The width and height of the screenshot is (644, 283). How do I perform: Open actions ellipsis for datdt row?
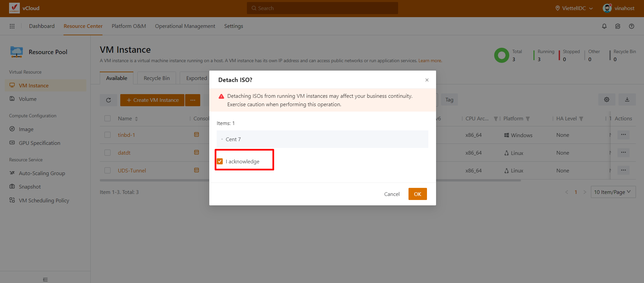(624, 153)
